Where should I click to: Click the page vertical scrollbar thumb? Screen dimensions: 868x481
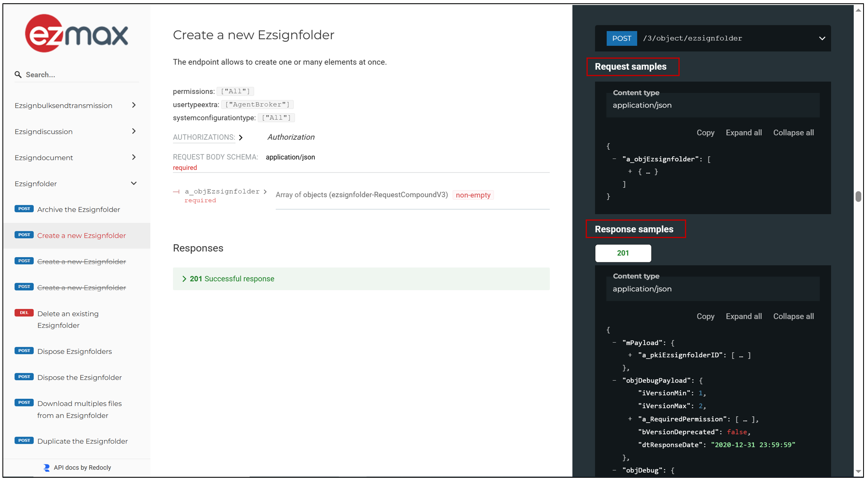(858, 196)
